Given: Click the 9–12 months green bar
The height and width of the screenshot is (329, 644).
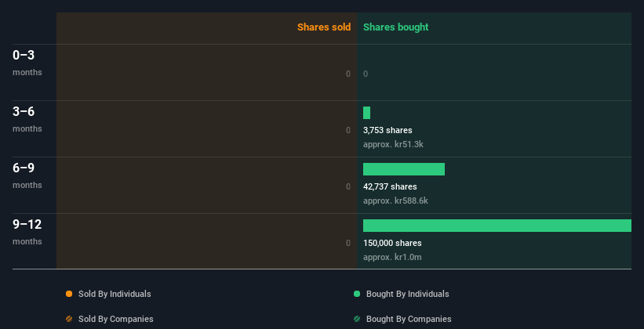Looking at the screenshot, I should [497, 226].
